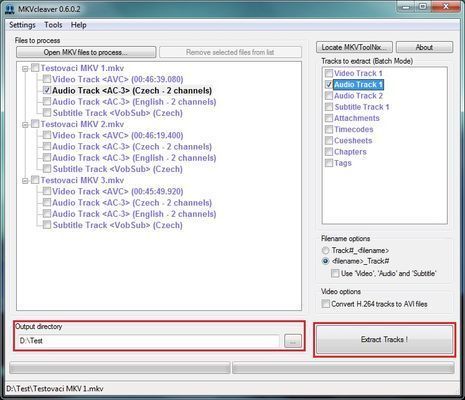Check English audio track under MKV 1
The width and height of the screenshot is (465, 400).
[x=47, y=101]
